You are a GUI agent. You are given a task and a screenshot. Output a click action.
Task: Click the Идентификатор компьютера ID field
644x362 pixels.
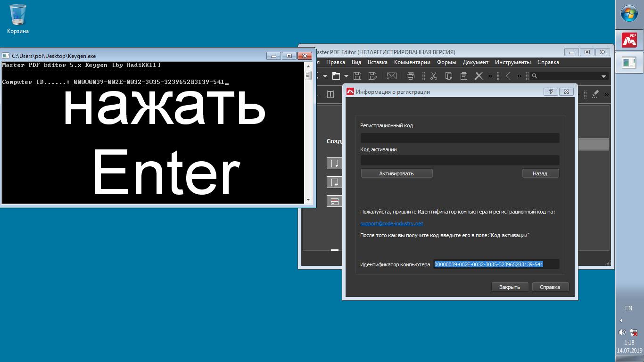(496, 264)
